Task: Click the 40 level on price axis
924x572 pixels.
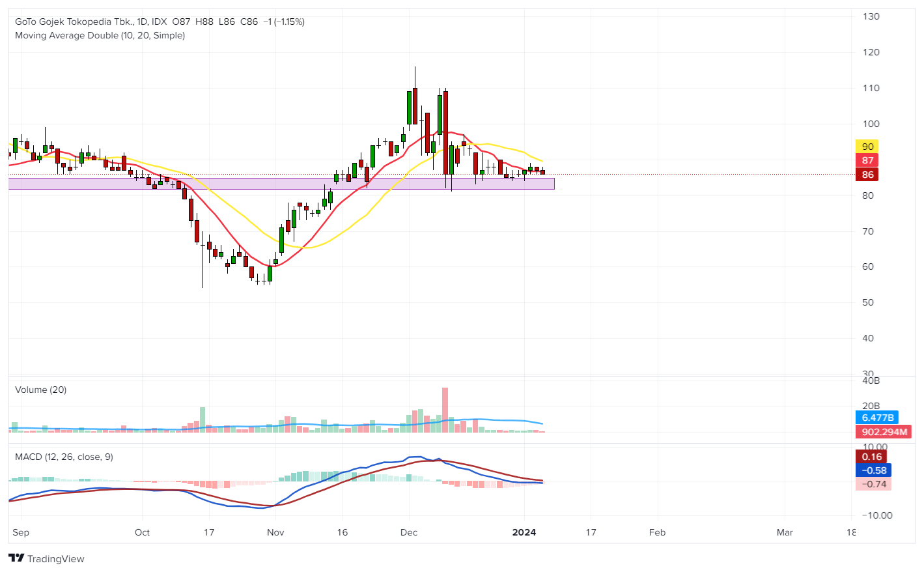Action: click(x=868, y=338)
